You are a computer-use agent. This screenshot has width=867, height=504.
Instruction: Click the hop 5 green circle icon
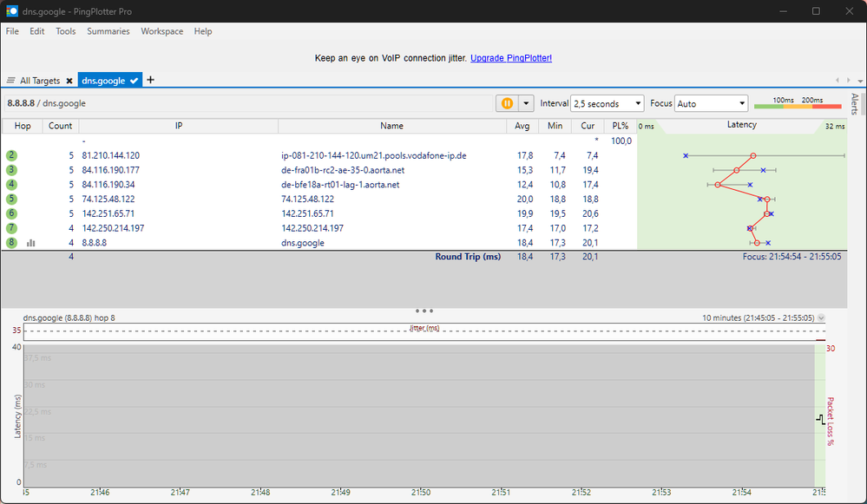coord(11,199)
